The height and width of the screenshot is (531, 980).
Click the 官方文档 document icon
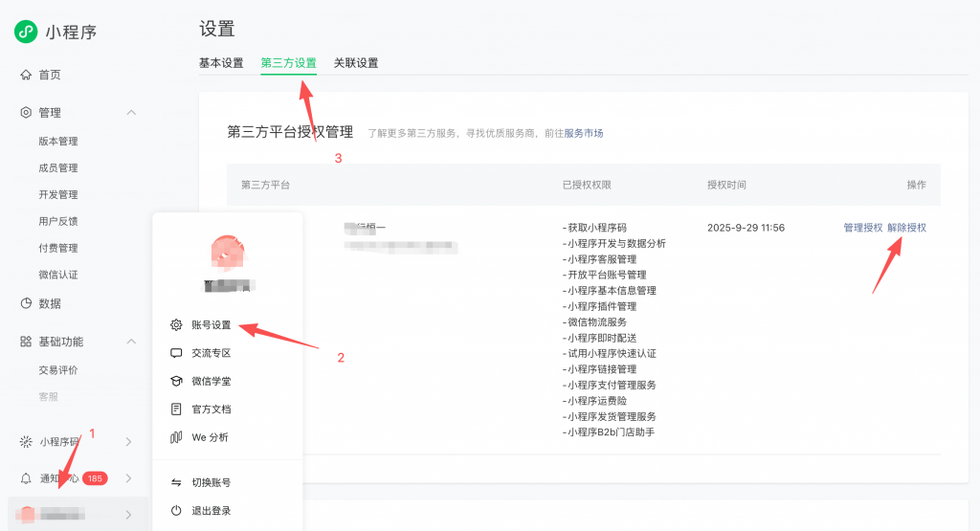176,409
